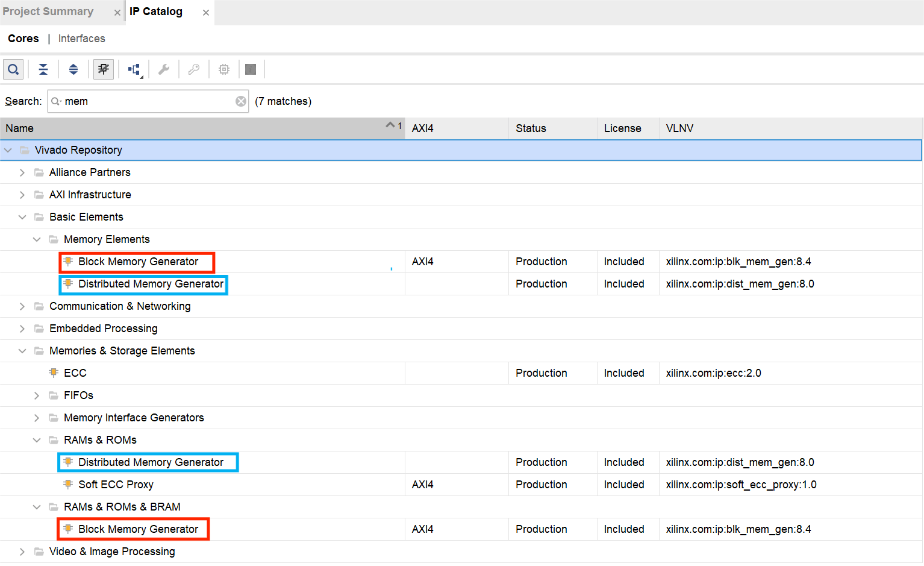Clear the search field text
The image size is (924, 566).
pyautogui.click(x=241, y=101)
